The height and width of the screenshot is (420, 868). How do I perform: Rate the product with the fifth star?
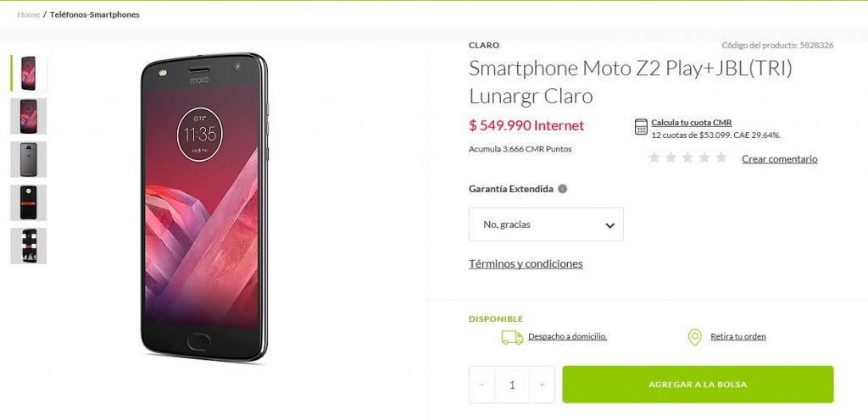click(721, 158)
